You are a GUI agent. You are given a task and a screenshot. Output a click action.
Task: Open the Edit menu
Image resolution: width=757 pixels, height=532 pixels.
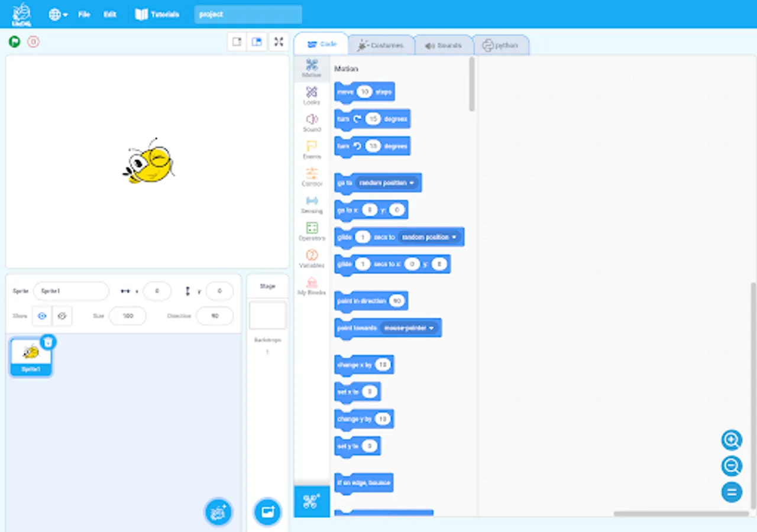pyautogui.click(x=110, y=14)
